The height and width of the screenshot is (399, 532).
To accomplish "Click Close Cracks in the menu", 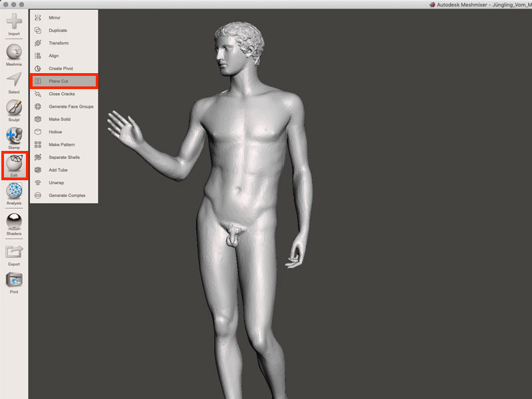I will click(x=62, y=94).
